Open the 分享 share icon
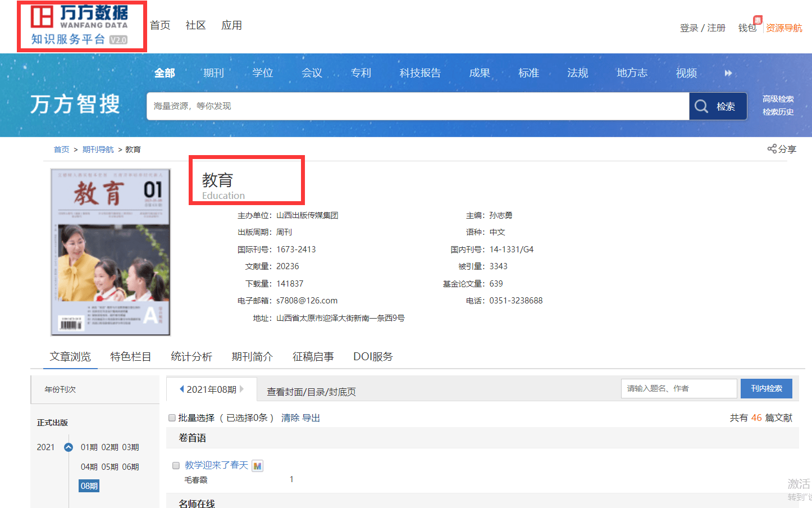Viewport: 812px width, 508px height. [x=772, y=148]
